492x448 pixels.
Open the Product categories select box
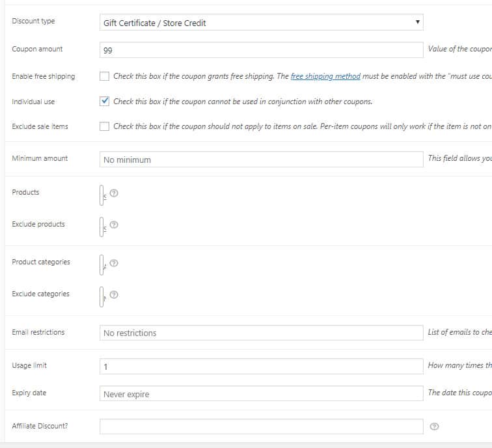[102, 264]
